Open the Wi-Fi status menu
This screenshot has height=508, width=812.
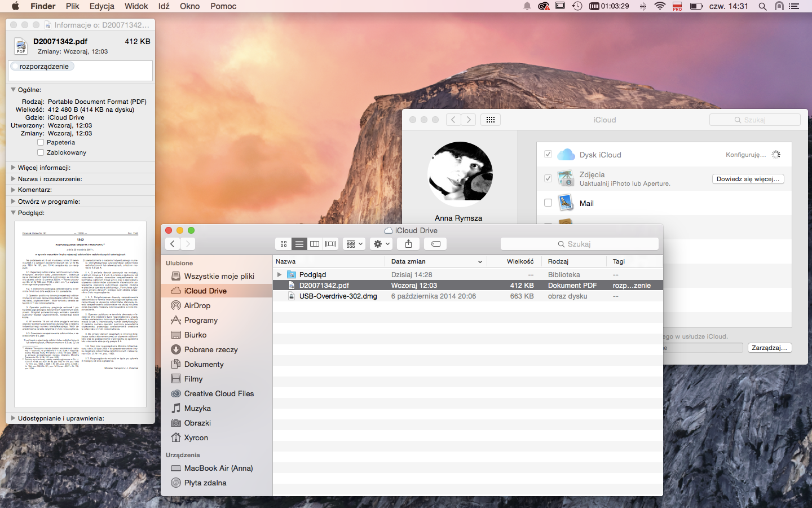point(660,6)
